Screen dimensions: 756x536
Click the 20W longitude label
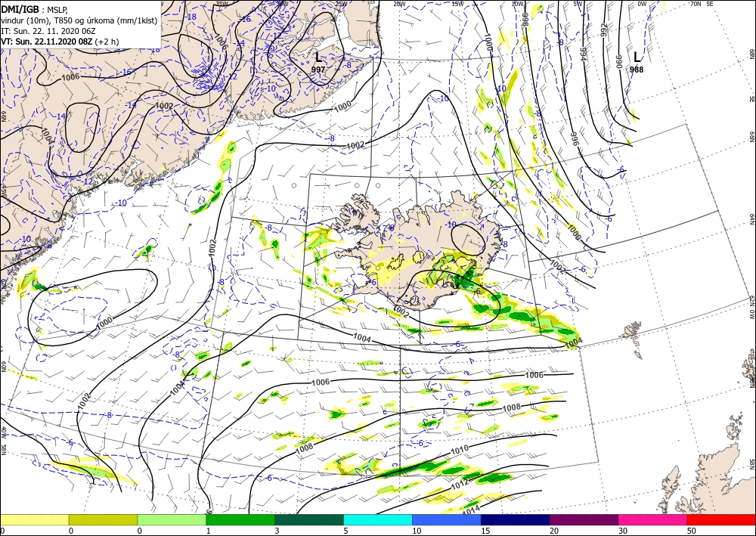click(x=398, y=4)
